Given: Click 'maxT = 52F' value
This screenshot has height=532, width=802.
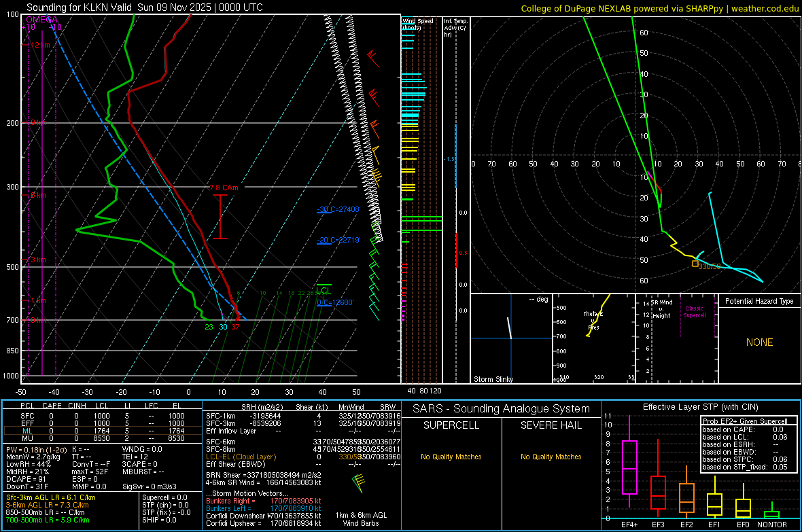Looking at the screenshot, I should (90, 472).
